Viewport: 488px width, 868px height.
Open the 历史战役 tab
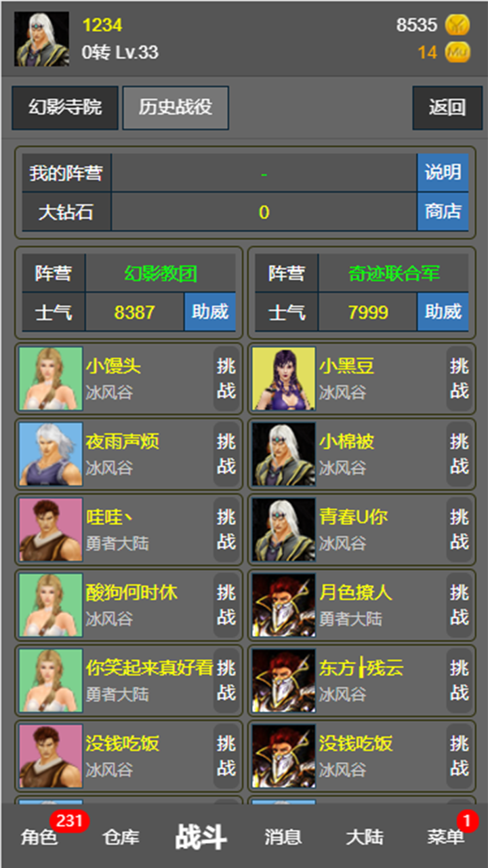(x=176, y=108)
